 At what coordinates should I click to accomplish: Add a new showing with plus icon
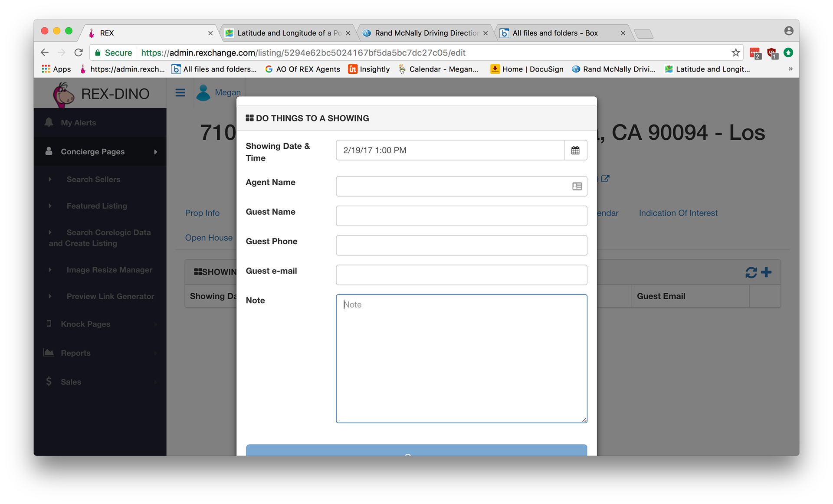pos(767,272)
